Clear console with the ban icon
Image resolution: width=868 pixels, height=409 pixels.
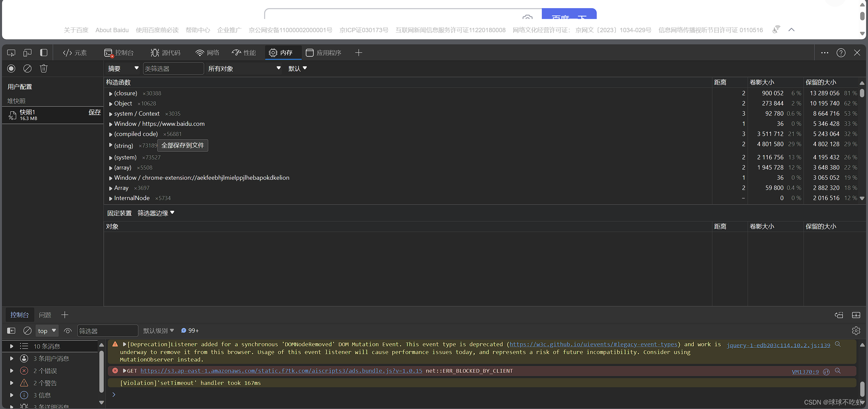[27, 331]
